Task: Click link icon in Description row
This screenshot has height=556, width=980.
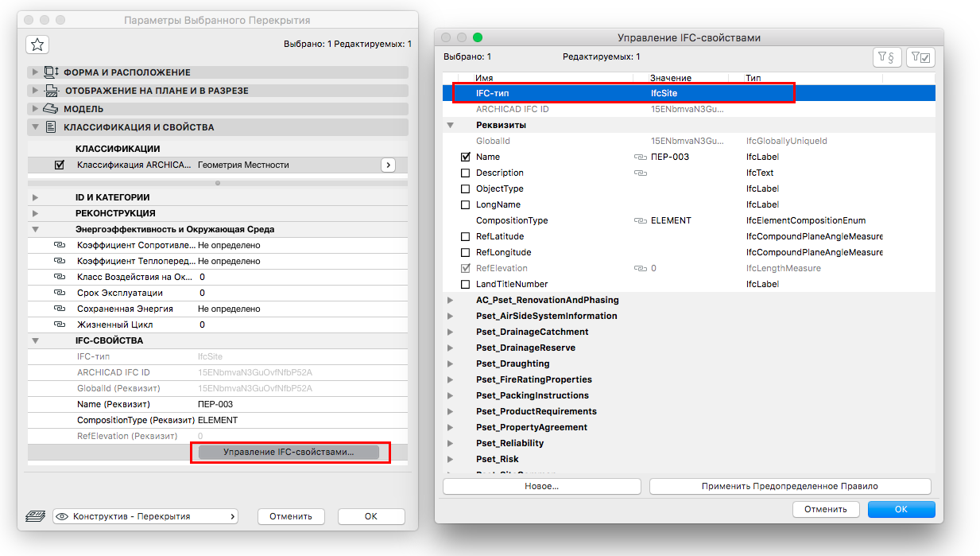Action: coord(640,173)
